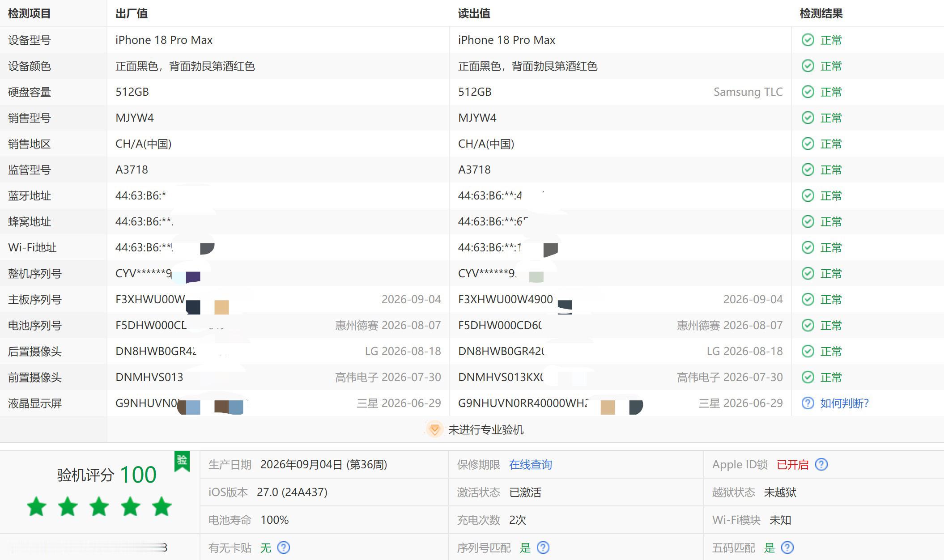Click the Samsung TLC storage label
Screen dimensions: 944x560
click(748, 92)
